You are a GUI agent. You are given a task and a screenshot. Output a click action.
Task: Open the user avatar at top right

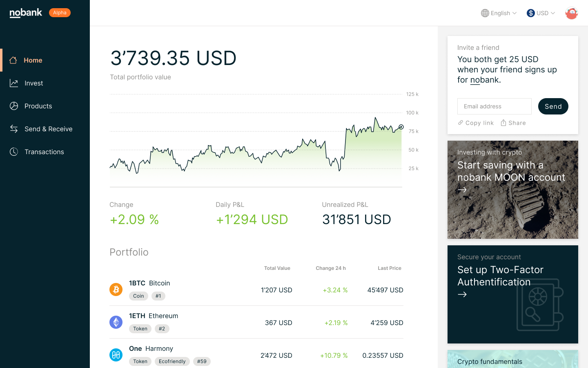(x=572, y=13)
